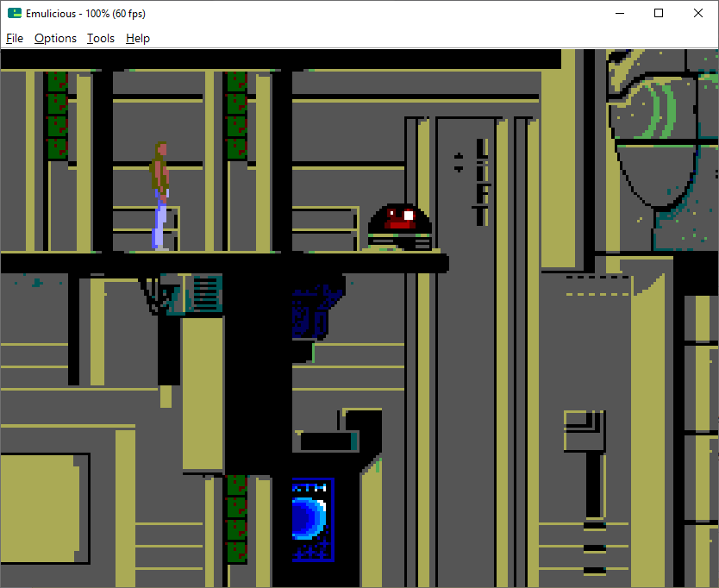
Task: Click the lift up/down arrow indicator
Action: [458, 162]
